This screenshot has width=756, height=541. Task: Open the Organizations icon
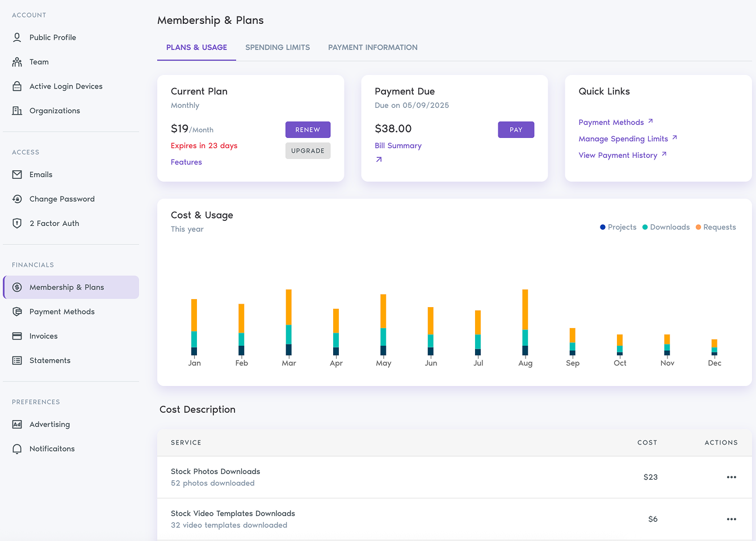[17, 110]
